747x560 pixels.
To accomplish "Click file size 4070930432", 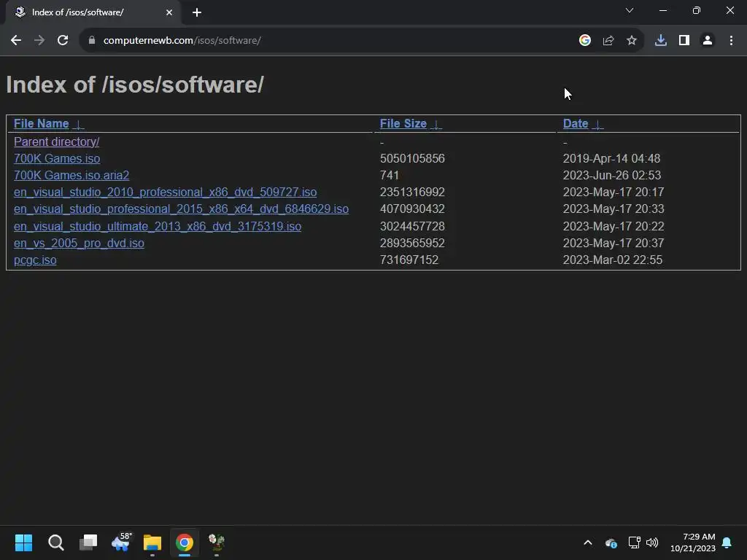I will click(x=412, y=209).
